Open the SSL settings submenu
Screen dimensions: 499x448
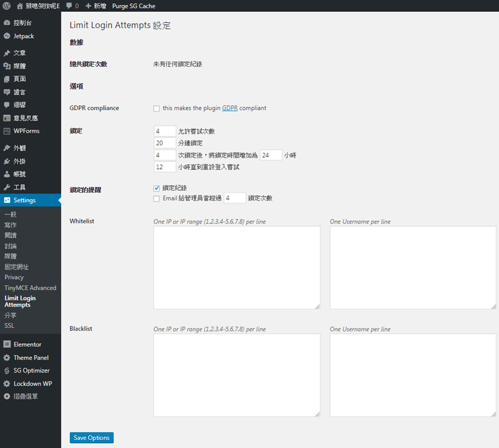pyautogui.click(x=9, y=326)
